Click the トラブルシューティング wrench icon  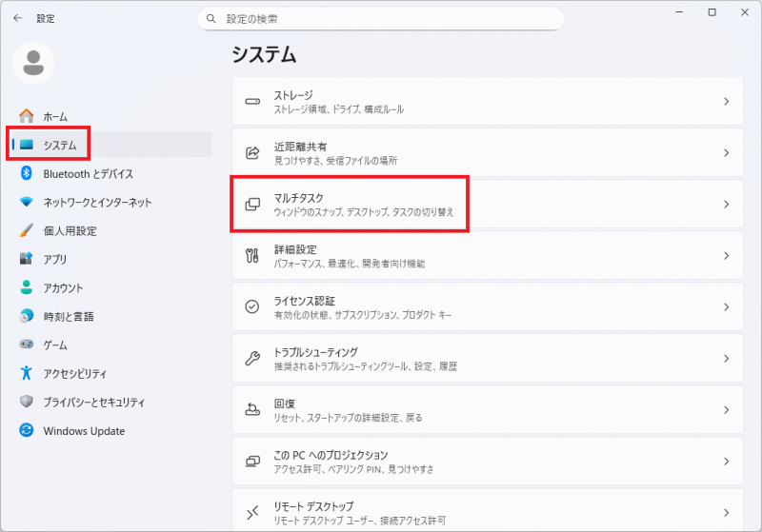(252, 359)
